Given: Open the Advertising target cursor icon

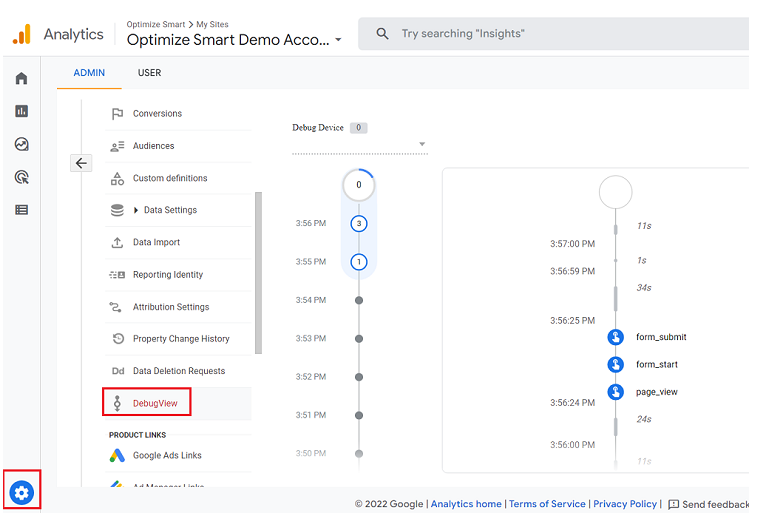Looking at the screenshot, I should click(21, 177).
